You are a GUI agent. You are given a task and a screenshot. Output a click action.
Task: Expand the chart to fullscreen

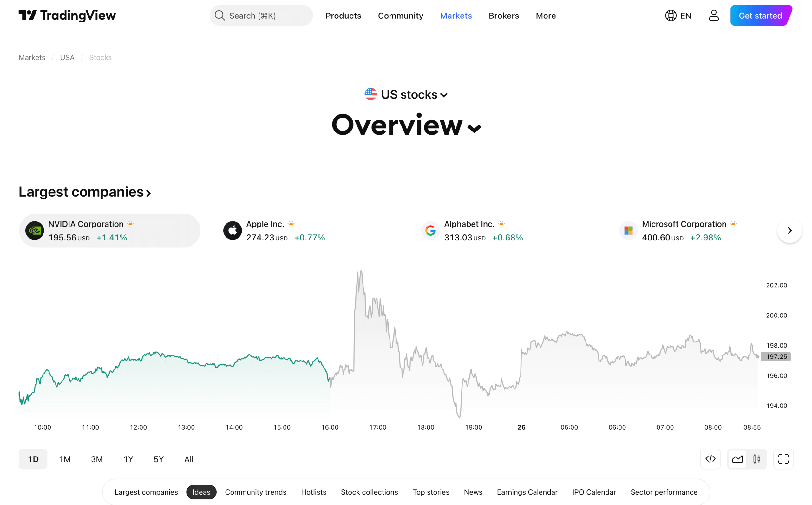point(783,459)
